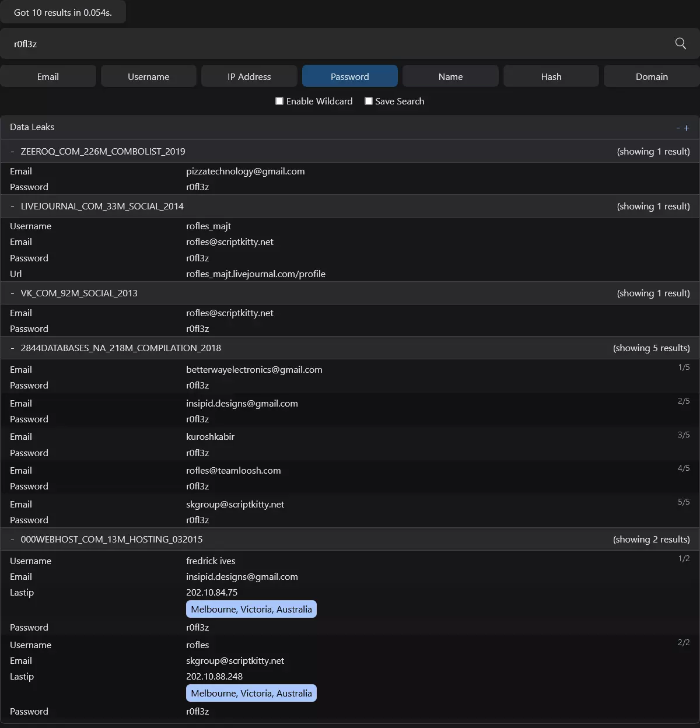This screenshot has height=728, width=700.
Task: Select the kuroshkabir entry
Action: click(x=211, y=436)
